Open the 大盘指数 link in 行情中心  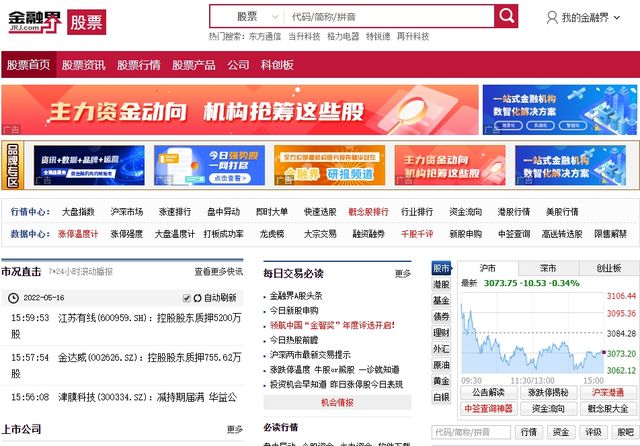pos(78,212)
